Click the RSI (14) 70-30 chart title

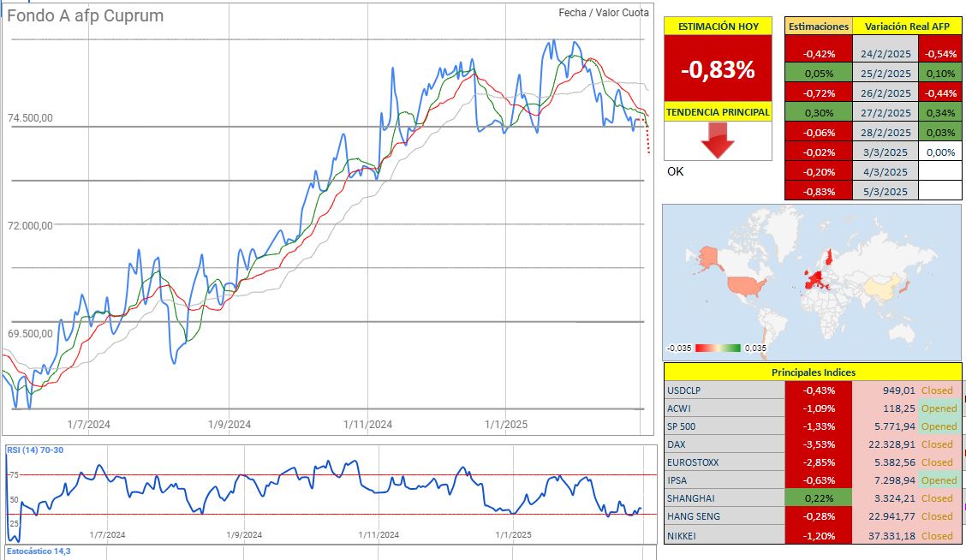click(x=35, y=450)
